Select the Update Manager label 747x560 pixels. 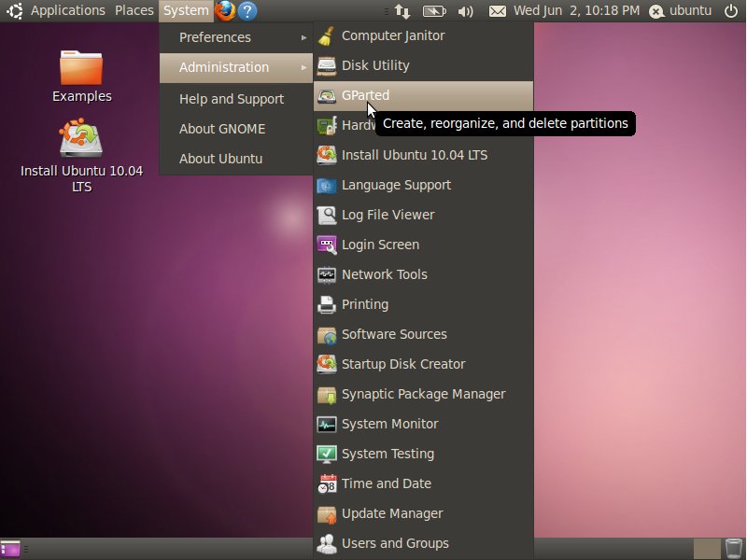[x=392, y=514]
